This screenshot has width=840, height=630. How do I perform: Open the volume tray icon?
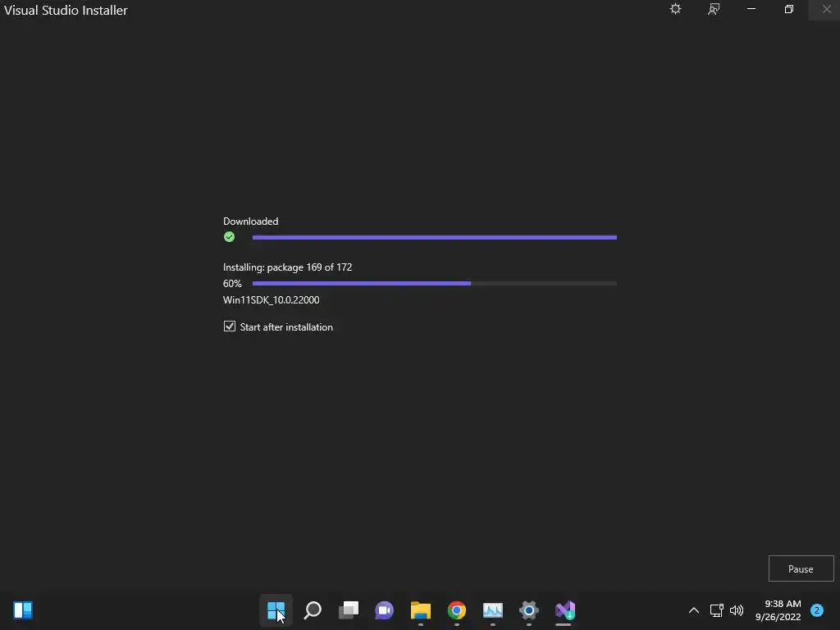pyautogui.click(x=737, y=610)
